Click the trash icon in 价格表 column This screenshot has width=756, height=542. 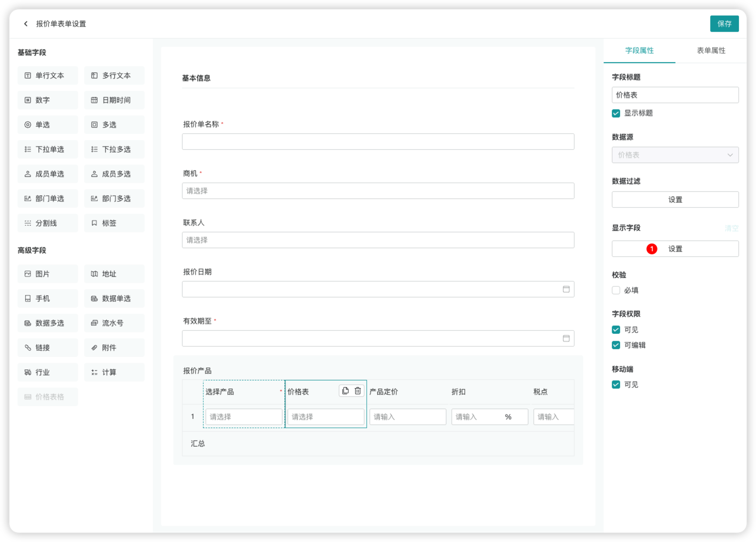358,391
